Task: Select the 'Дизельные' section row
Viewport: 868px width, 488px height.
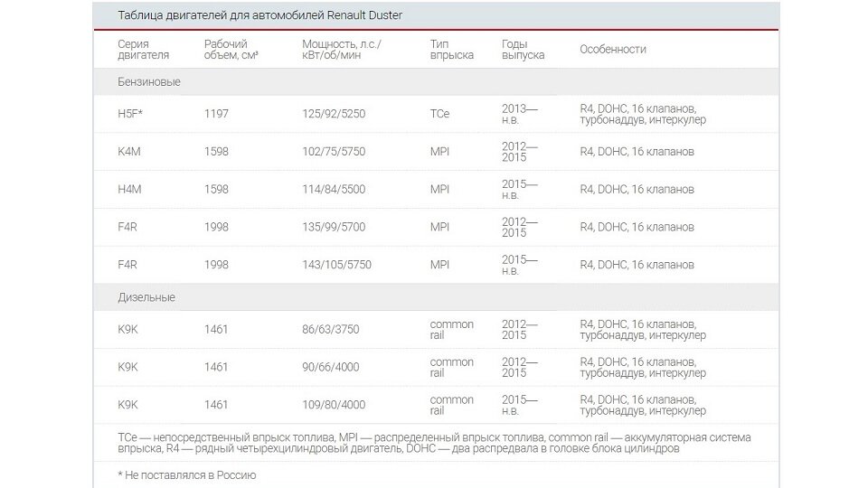Action: click(x=436, y=297)
